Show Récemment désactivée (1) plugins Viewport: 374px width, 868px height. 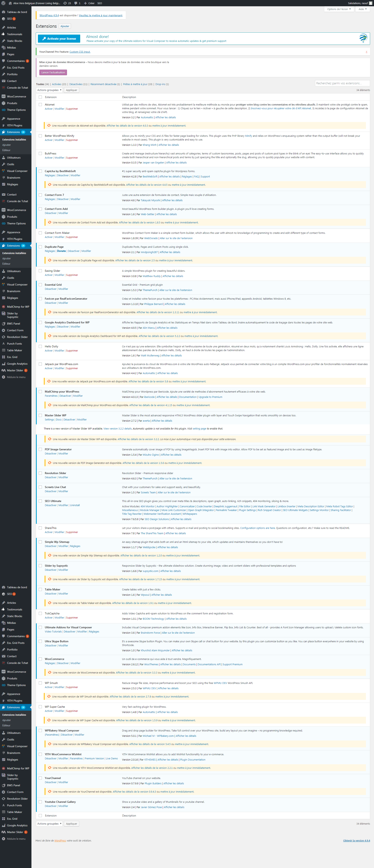pos(105,84)
